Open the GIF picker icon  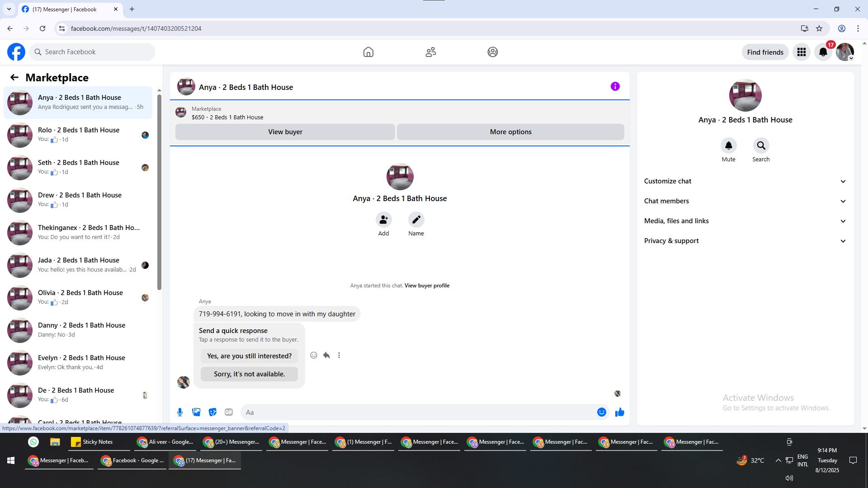(x=229, y=412)
